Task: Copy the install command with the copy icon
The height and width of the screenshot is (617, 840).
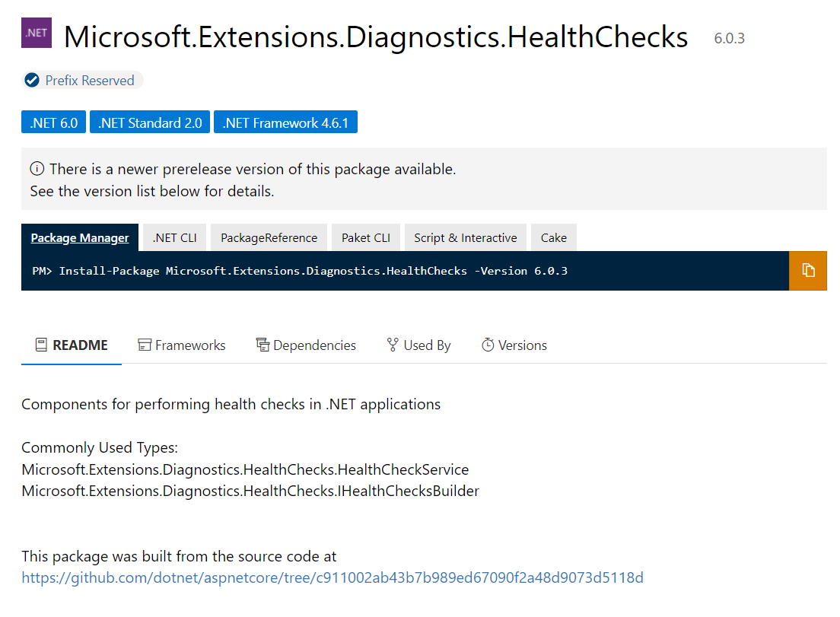Action: click(808, 271)
